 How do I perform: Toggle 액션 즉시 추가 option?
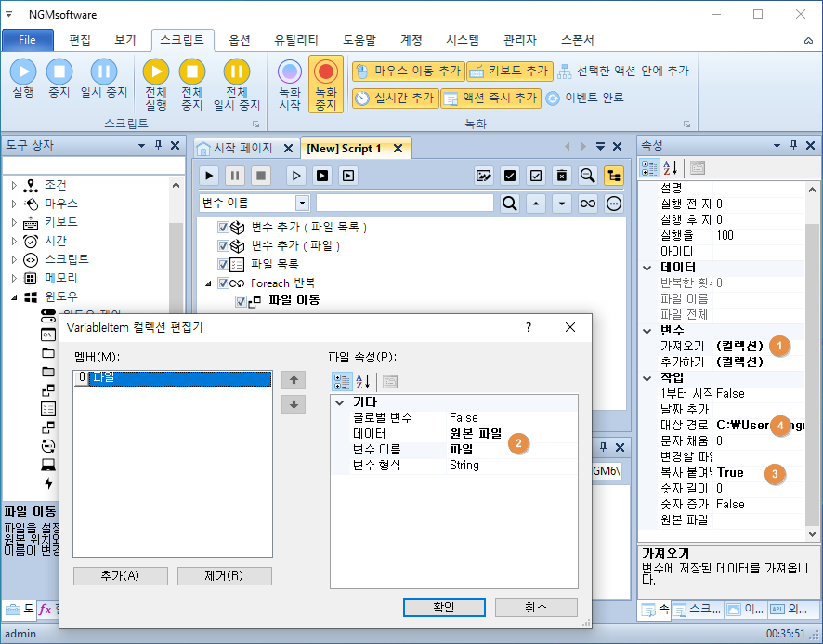[x=490, y=98]
